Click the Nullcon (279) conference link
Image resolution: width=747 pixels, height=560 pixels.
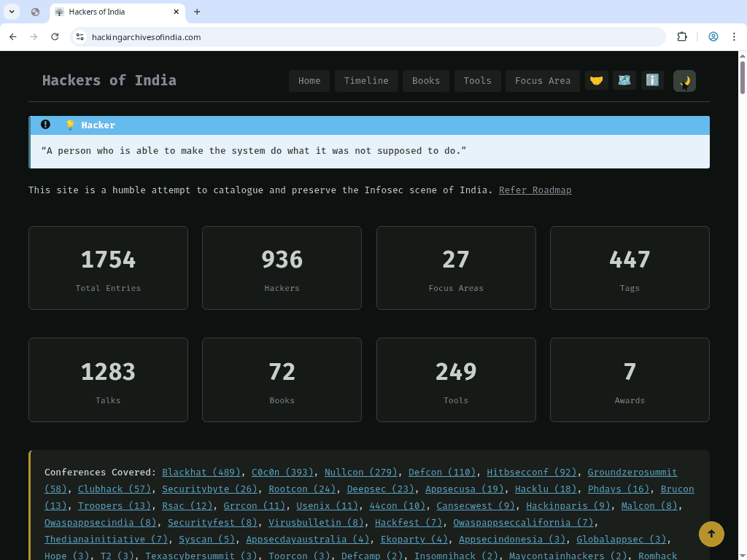[360, 472]
